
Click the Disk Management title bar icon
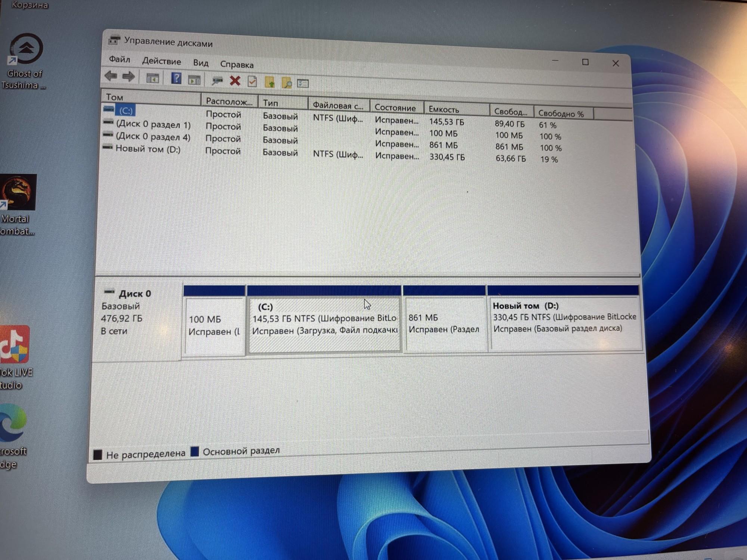[x=114, y=40]
